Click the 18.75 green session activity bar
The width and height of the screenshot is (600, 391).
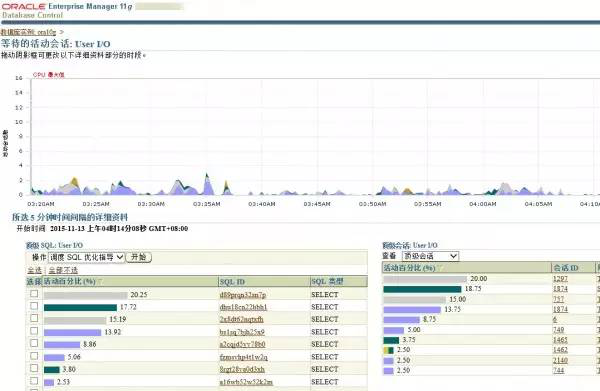tap(422, 289)
